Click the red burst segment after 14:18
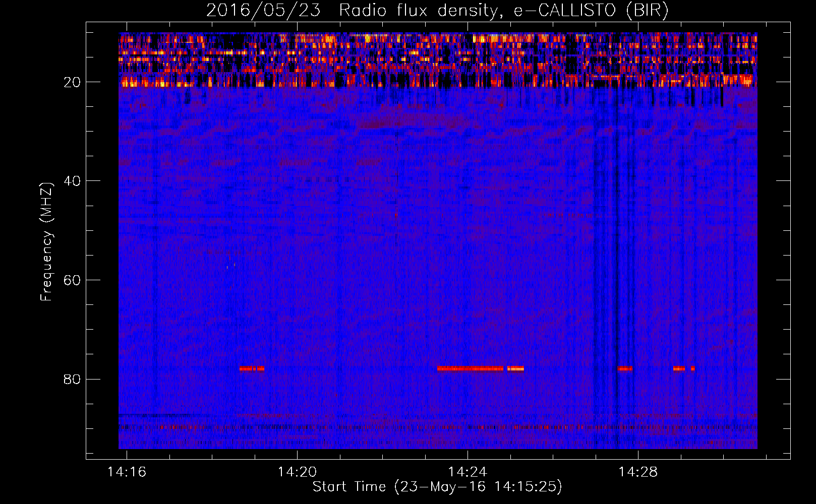The width and height of the screenshot is (816, 504). (252, 368)
